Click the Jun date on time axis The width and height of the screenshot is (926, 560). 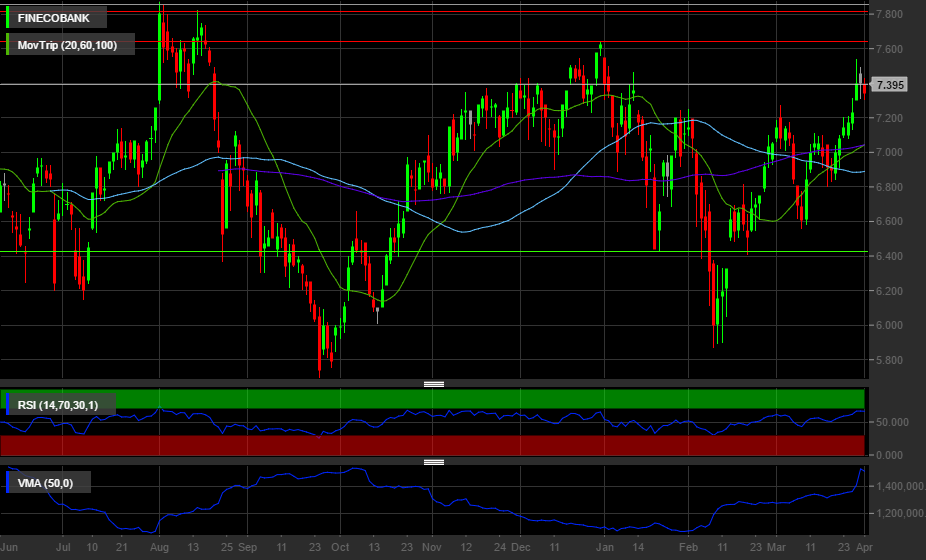[x=10, y=548]
